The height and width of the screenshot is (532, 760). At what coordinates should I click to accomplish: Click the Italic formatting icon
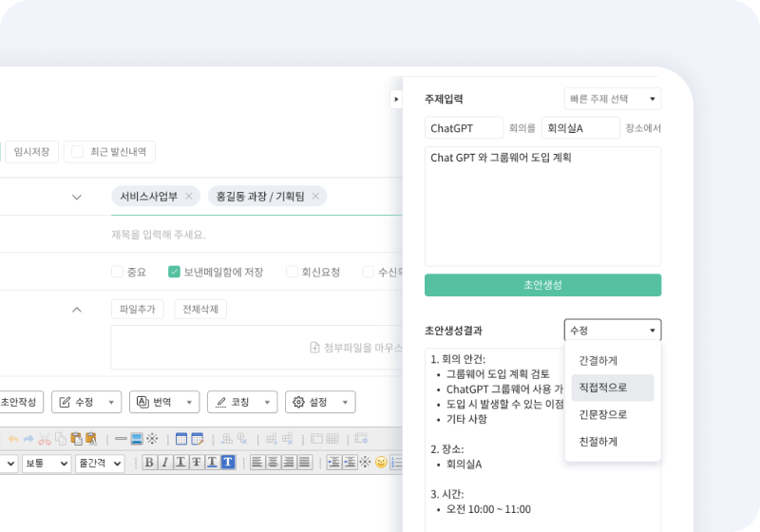(x=164, y=463)
